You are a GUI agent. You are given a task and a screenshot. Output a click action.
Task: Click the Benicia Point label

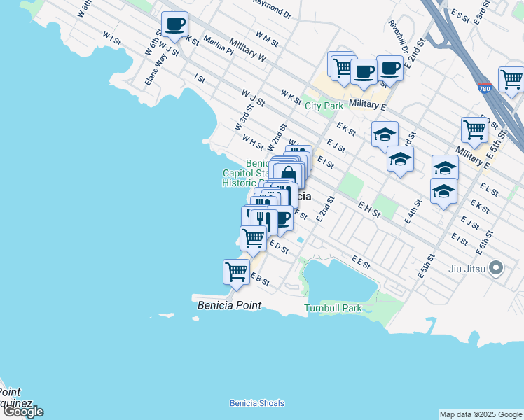(x=229, y=305)
